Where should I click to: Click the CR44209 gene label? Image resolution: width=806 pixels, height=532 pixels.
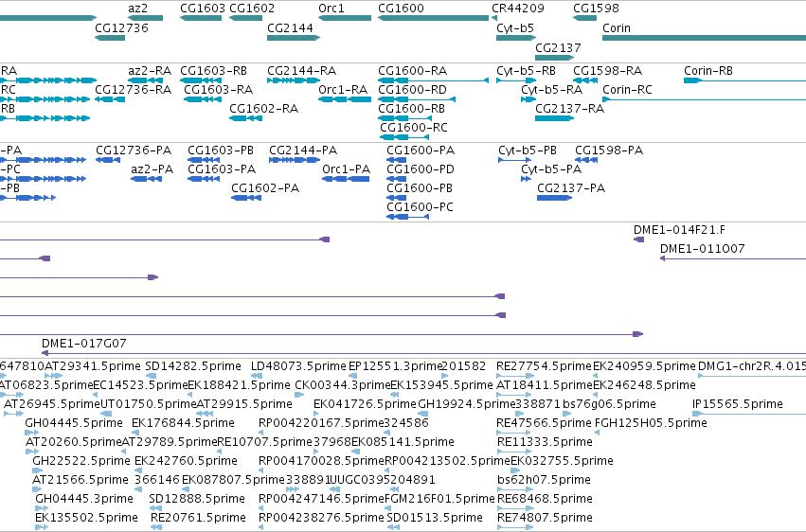[x=518, y=9]
